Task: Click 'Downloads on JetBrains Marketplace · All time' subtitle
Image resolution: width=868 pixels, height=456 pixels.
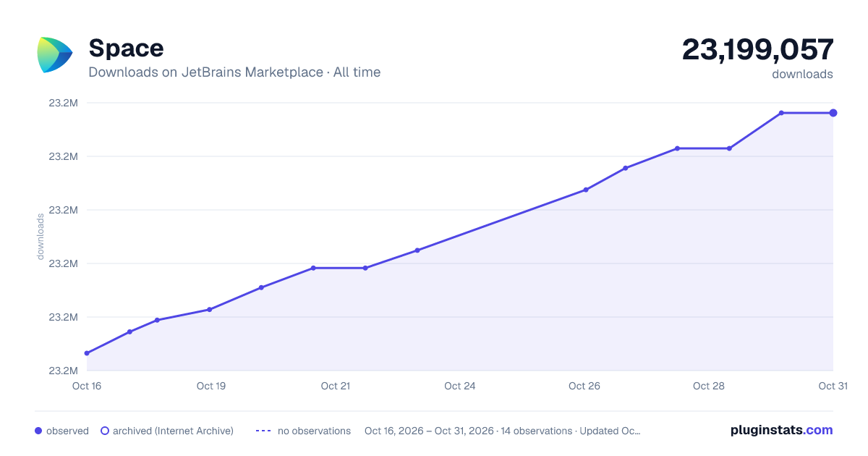Action: coord(234,72)
